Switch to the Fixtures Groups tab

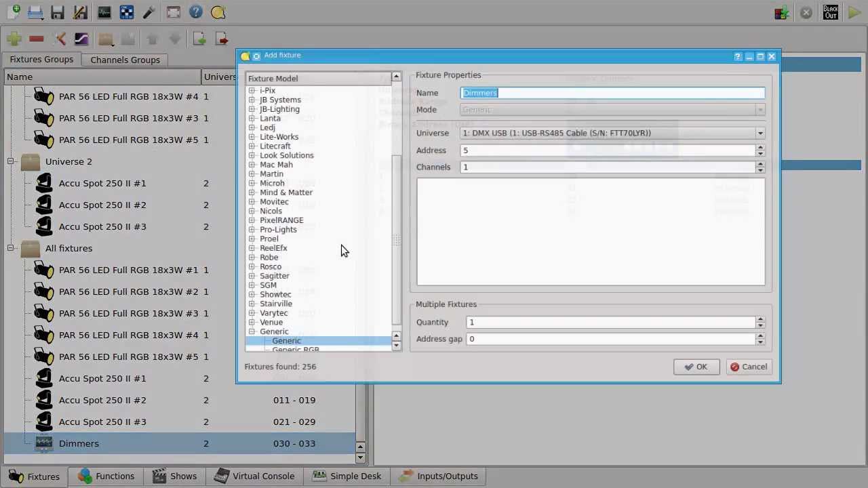tap(41, 60)
